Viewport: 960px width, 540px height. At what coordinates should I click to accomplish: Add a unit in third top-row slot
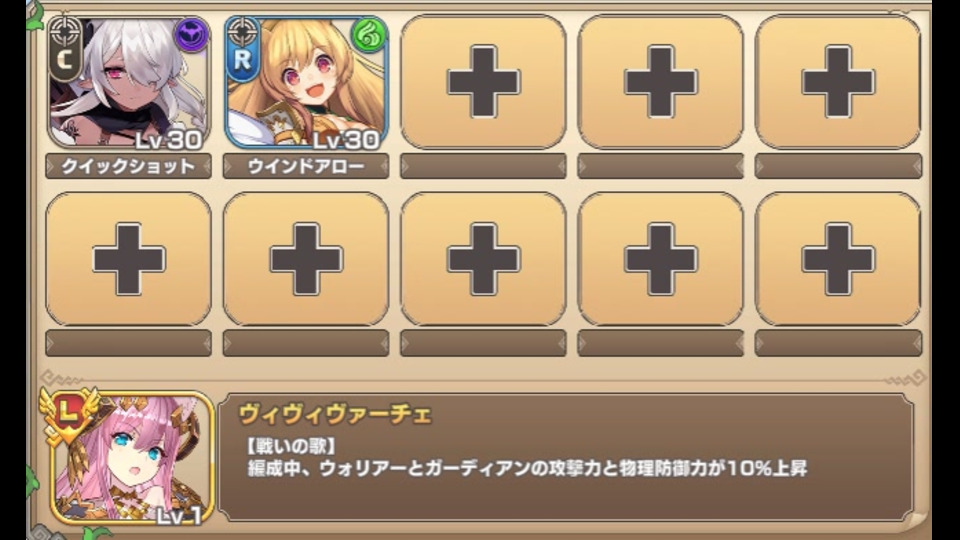coord(483,82)
